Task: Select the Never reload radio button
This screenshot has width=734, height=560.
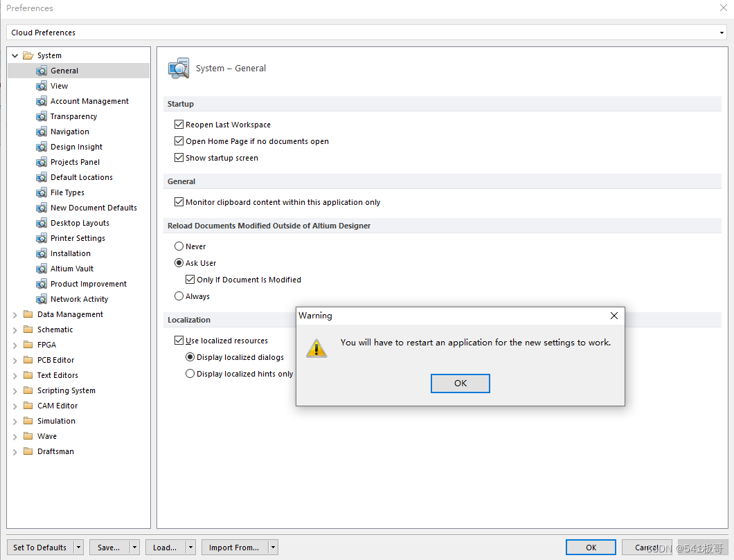Action: (x=179, y=246)
